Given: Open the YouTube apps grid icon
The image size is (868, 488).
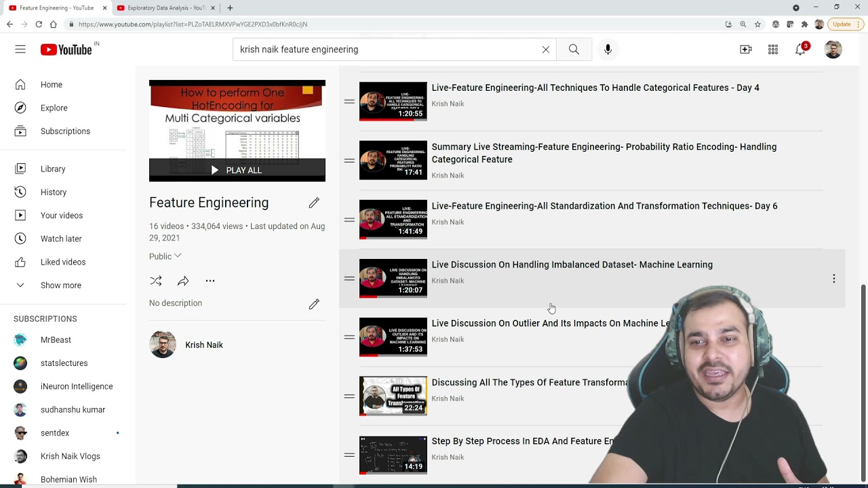Looking at the screenshot, I should tap(773, 49).
